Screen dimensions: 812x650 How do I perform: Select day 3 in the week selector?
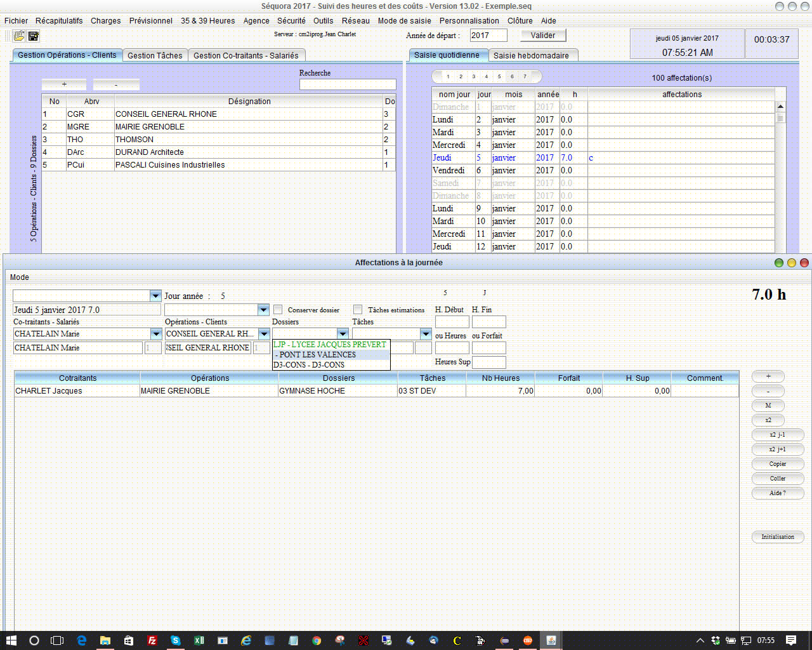coord(473,77)
